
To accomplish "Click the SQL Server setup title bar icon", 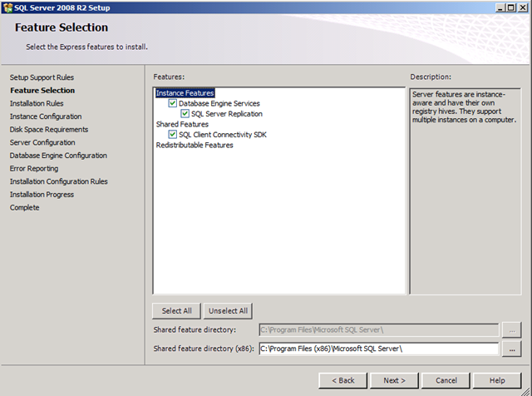I will [x=7, y=7].
